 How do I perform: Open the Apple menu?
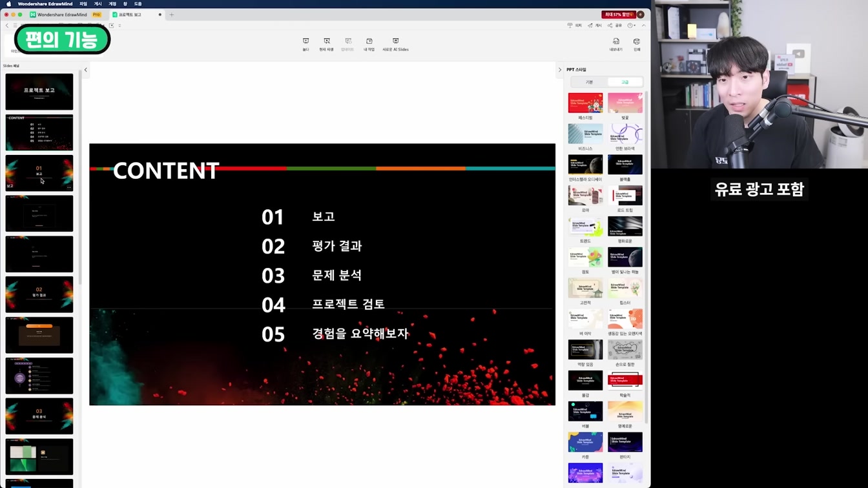(x=8, y=4)
